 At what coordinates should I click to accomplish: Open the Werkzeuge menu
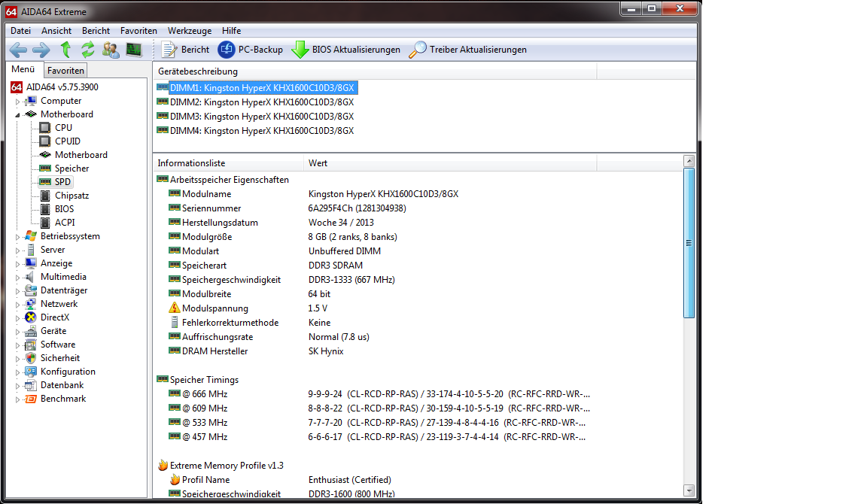pyautogui.click(x=190, y=31)
